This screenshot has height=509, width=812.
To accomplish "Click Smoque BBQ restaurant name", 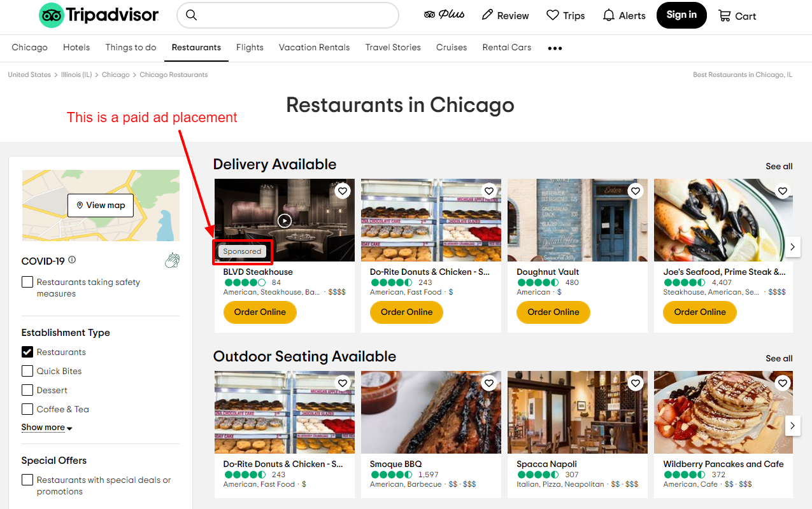I will tap(395, 464).
